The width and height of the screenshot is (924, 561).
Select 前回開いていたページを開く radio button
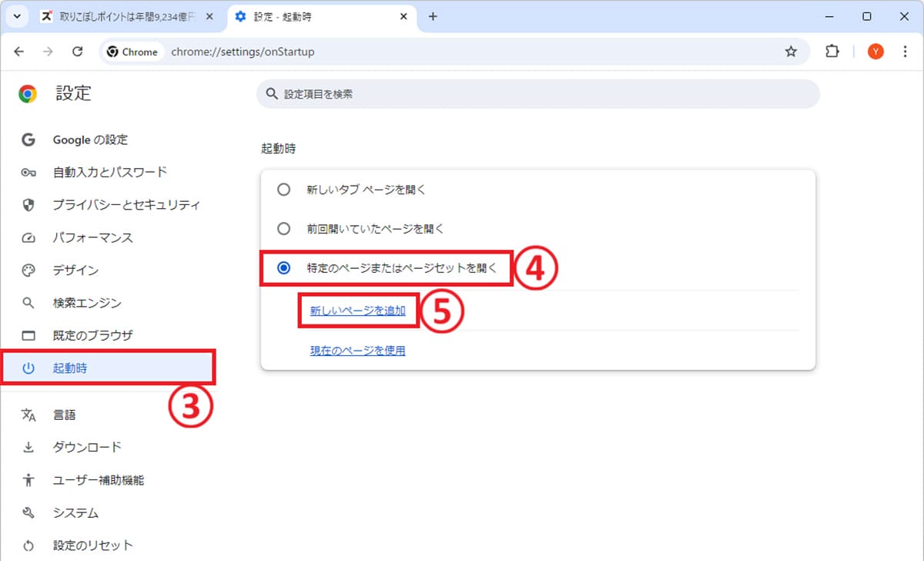click(x=284, y=229)
